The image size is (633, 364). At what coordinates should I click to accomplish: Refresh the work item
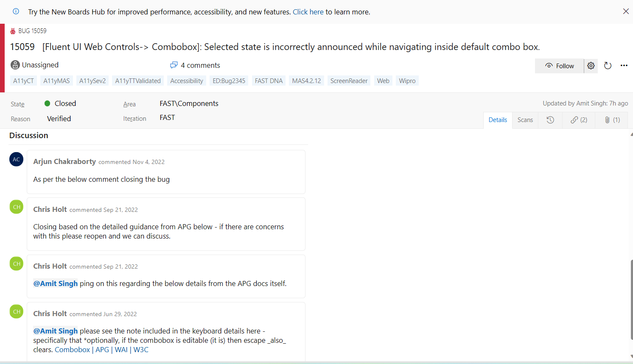tap(608, 66)
